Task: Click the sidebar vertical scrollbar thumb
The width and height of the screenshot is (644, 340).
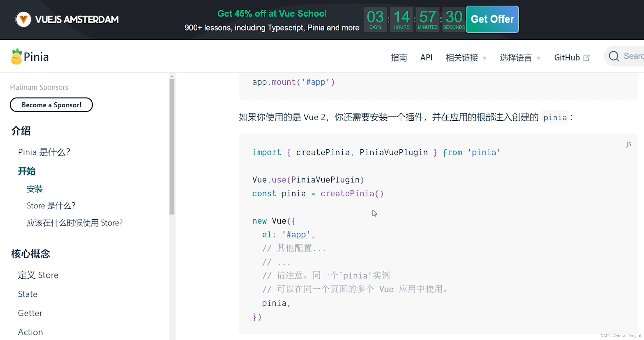Action: (x=172, y=147)
